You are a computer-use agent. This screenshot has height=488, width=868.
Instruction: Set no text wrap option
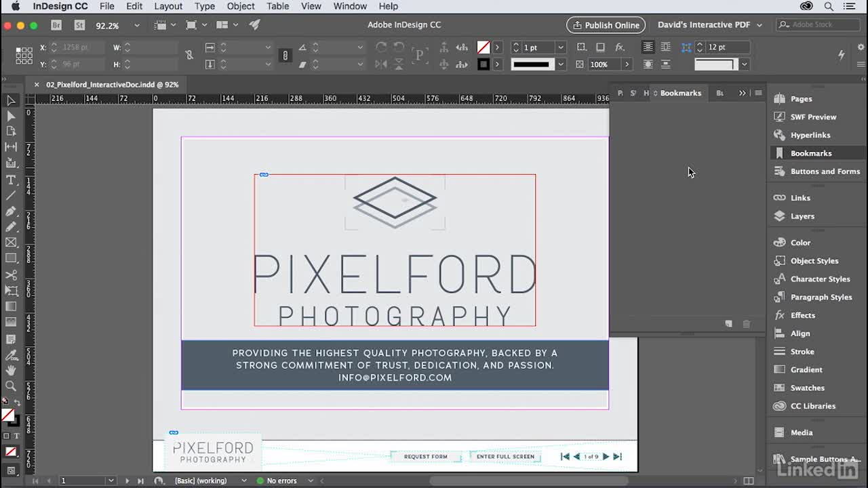[x=648, y=47]
